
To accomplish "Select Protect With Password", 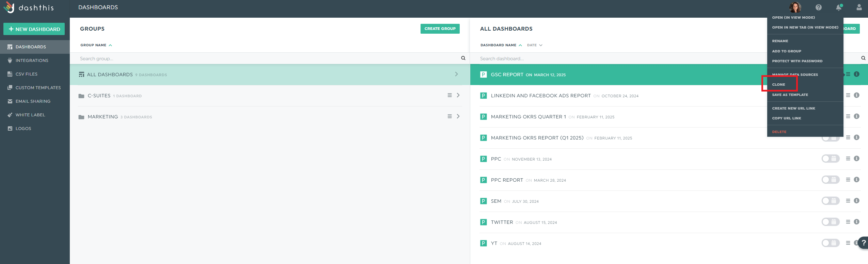I will [797, 61].
